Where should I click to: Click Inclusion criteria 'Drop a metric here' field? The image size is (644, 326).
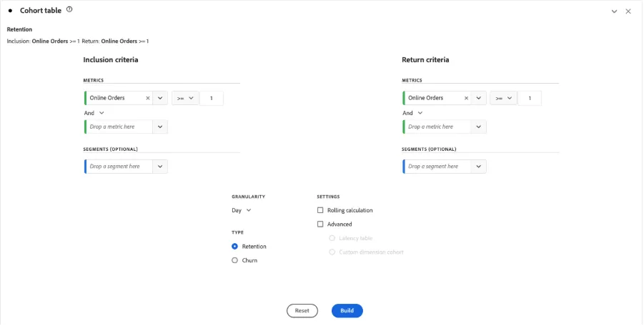(119, 127)
